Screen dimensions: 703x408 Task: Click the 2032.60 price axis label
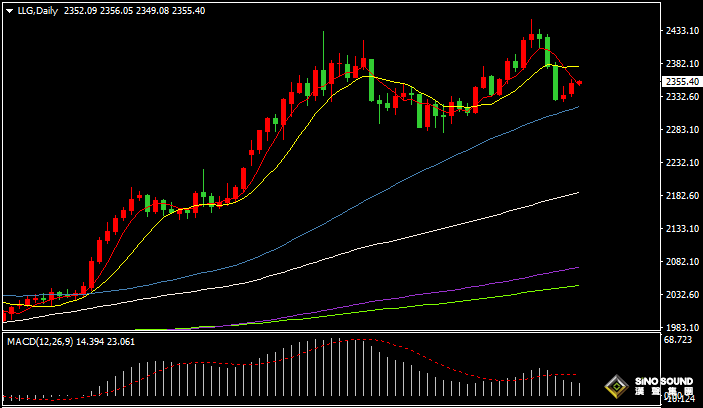coord(682,295)
